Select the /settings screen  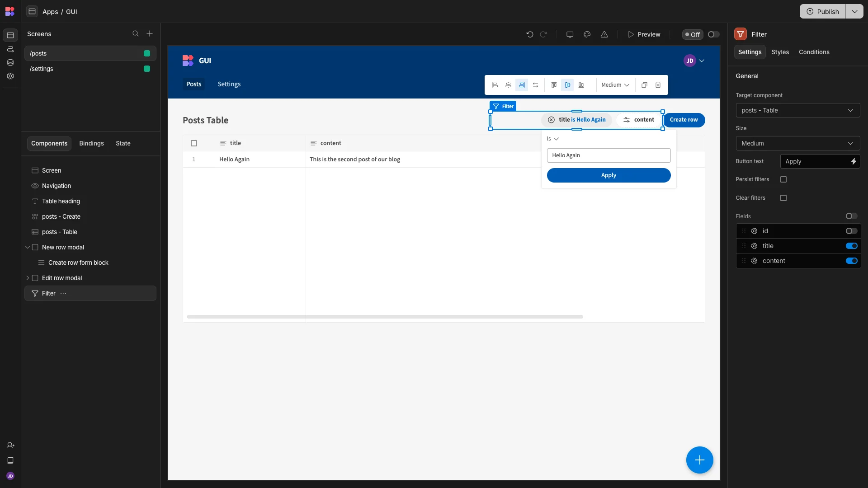(90, 69)
